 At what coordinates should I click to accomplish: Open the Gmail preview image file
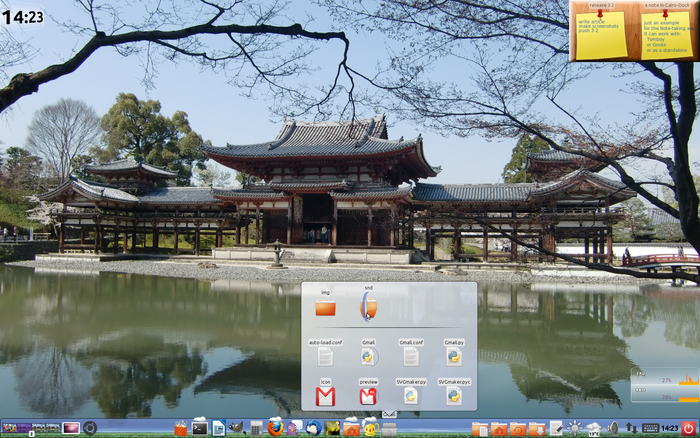tap(368, 397)
